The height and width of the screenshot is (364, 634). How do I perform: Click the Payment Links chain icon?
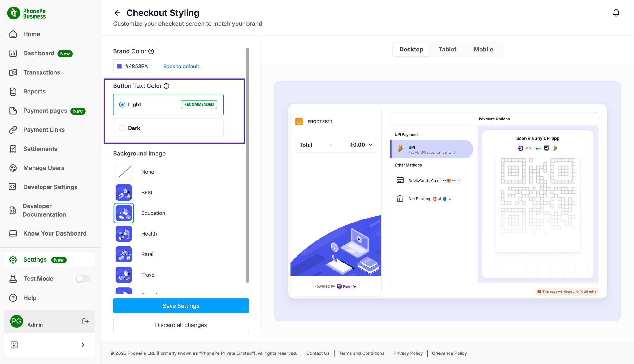click(13, 130)
